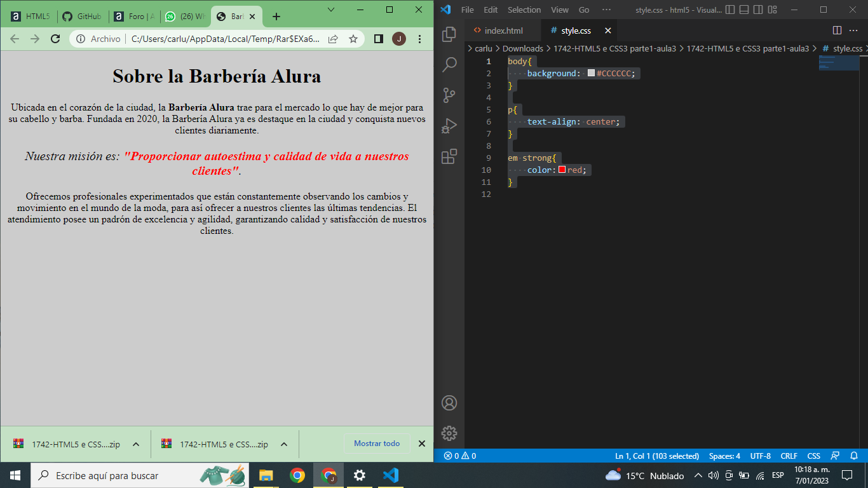The width and height of the screenshot is (868, 488).
Task: Open Source Control in VS Code
Action: [x=449, y=95]
